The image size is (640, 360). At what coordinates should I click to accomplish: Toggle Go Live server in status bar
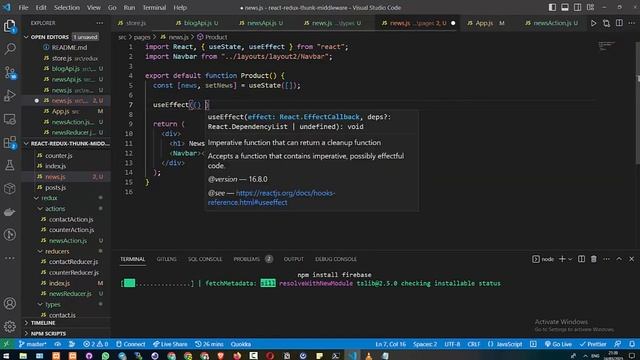(x=558, y=344)
